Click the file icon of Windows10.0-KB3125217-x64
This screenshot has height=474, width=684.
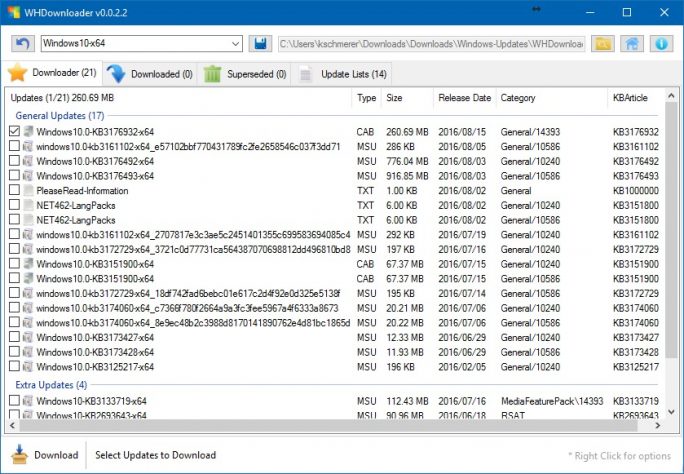pos(28,366)
